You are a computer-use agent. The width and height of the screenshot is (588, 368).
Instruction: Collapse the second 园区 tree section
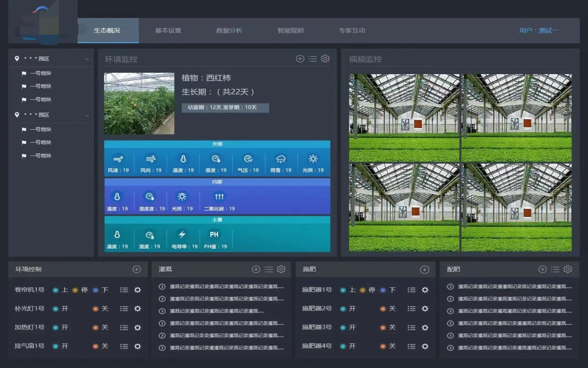[x=87, y=115]
